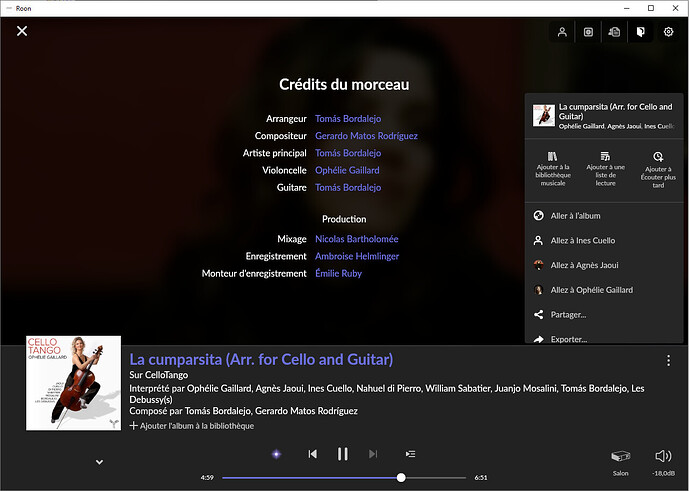This screenshot has height=491, width=689.
Task: Skip to next track
Action: [373, 454]
